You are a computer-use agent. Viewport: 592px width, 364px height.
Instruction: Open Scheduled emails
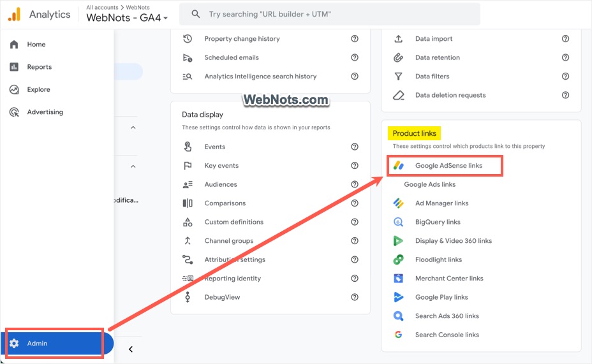[232, 58]
